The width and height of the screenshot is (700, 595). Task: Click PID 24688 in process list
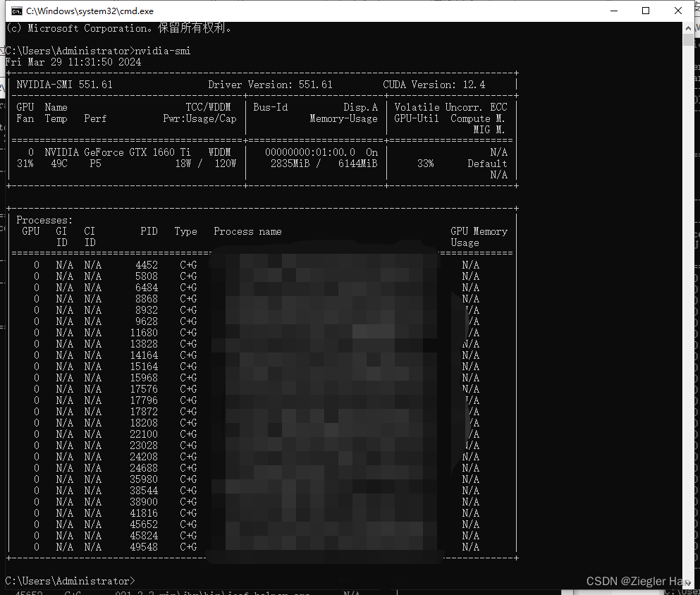(144, 468)
